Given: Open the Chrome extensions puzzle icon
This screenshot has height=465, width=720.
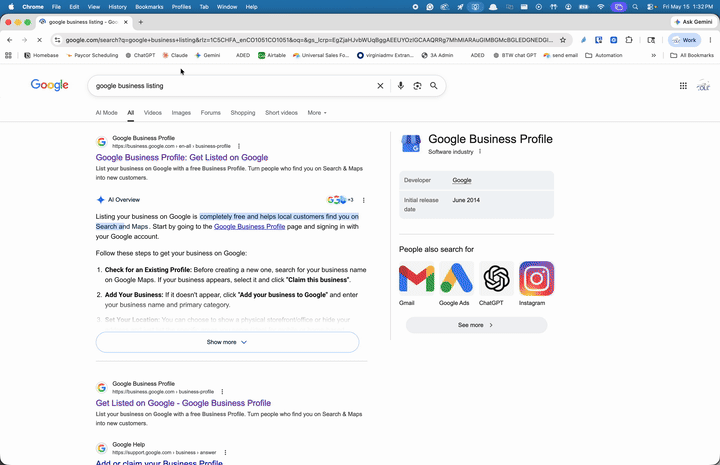Looking at the screenshot, I should [629, 40].
